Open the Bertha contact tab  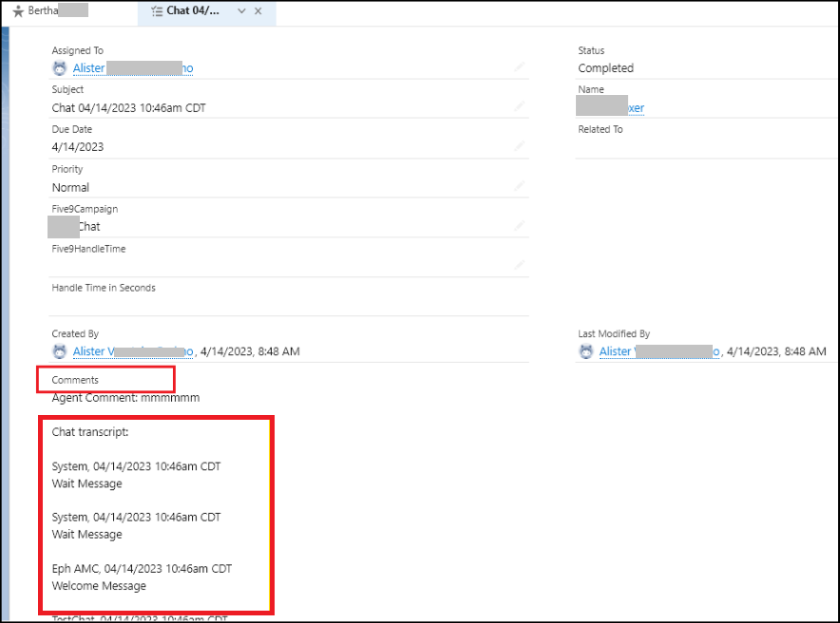click(x=51, y=10)
